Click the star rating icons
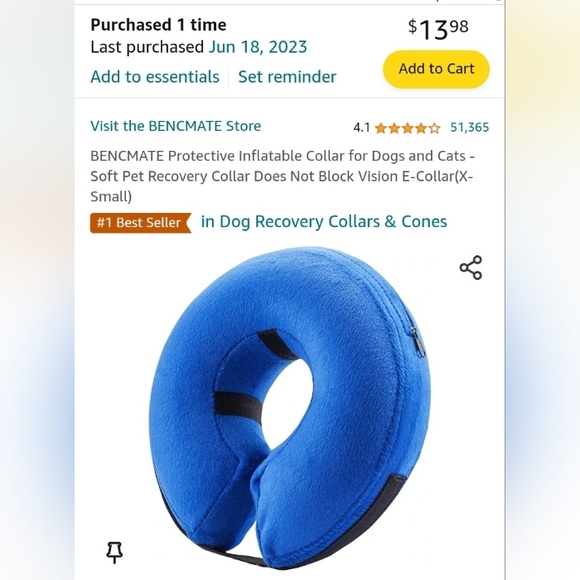The image size is (580, 580). [407, 128]
